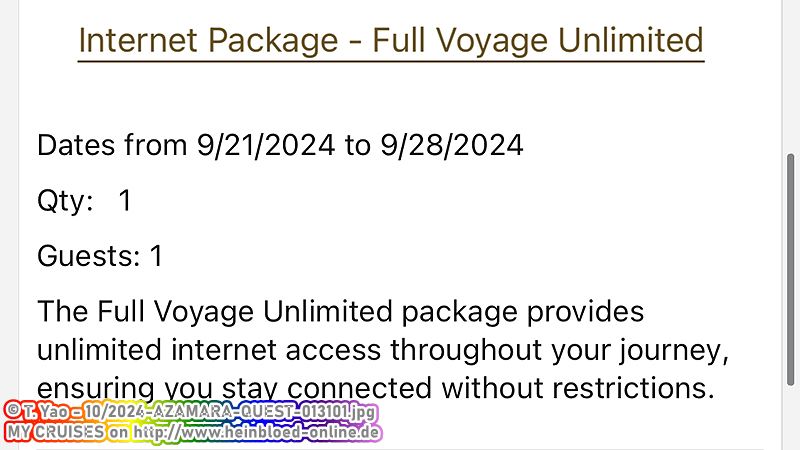Select the end date 9/28/2024

pyautogui.click(x=452, y=145)
